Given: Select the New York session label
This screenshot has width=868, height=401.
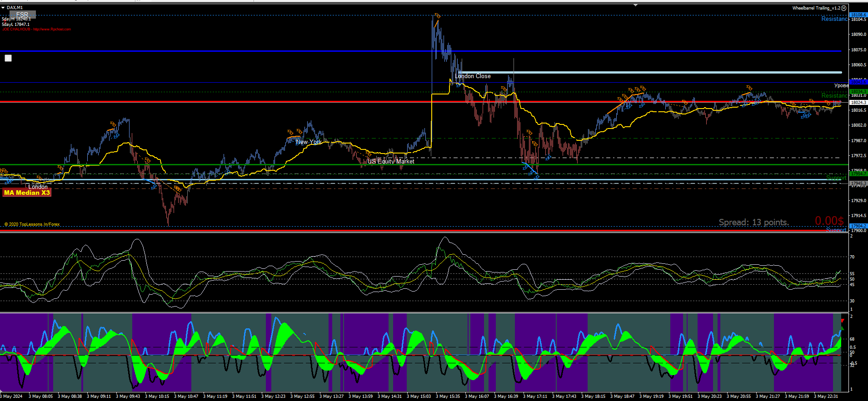Looking at the screenshot, I should click(309, 142).
